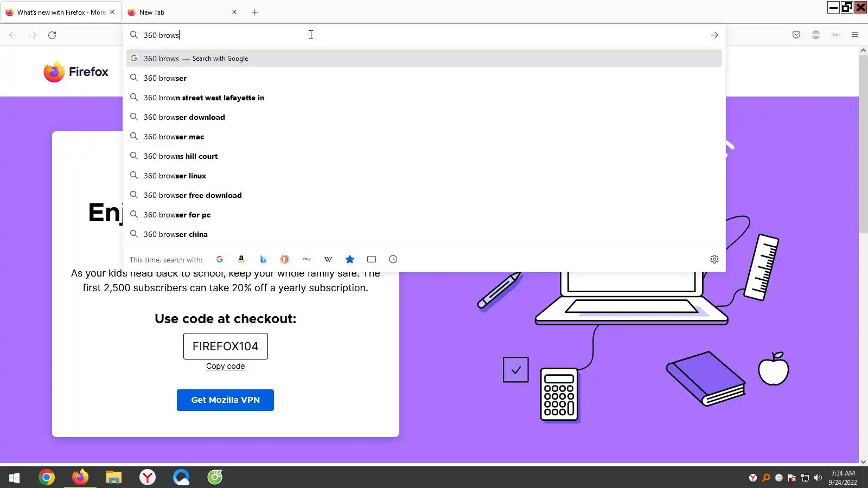Search this time with Bing icon

click(x=263, y=259)
